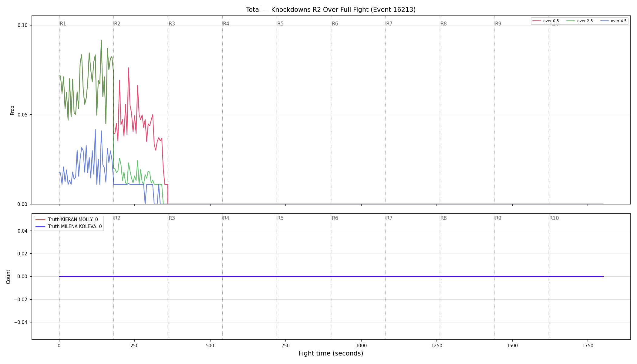Click the R6 round label in the Count chart
The width and height of the screenshot is (637, 364).
(x=335, y=218)
